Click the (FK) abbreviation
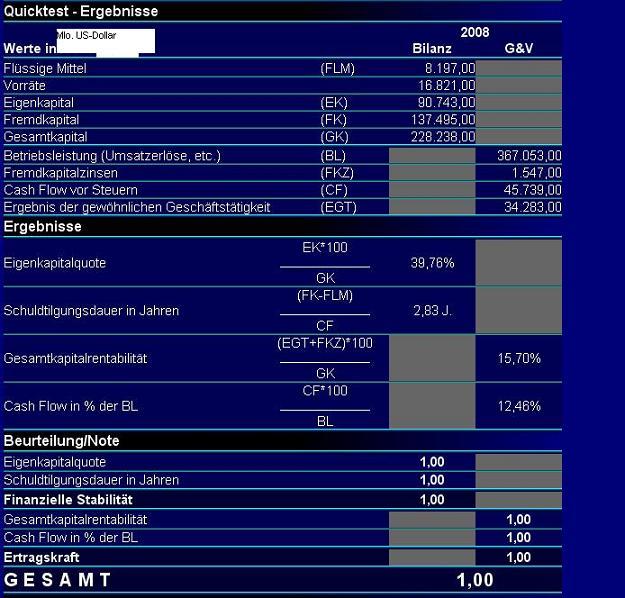This screenshot has width=625, height=598. (x=334, y=120)
